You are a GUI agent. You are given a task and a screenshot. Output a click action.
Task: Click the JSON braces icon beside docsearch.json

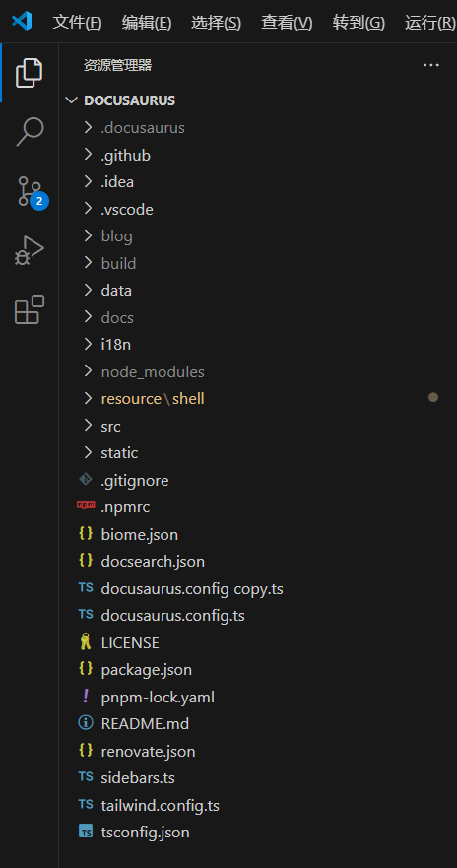pos(86,561)
